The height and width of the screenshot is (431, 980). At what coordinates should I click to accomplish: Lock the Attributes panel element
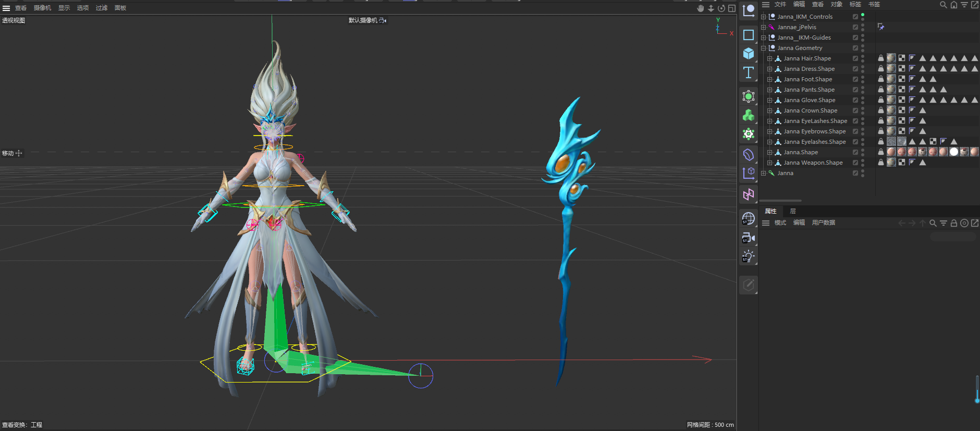(954, 223)
